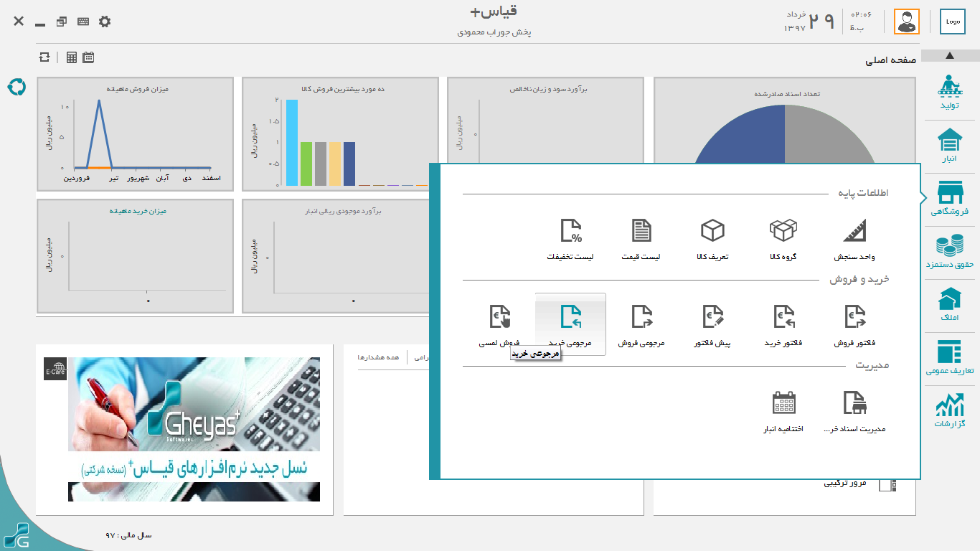Click the calendar toolbar icon

pos(88,57)
